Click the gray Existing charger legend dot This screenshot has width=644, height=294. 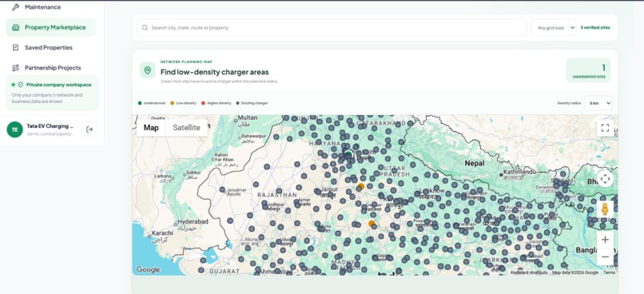tap(237, 103)
